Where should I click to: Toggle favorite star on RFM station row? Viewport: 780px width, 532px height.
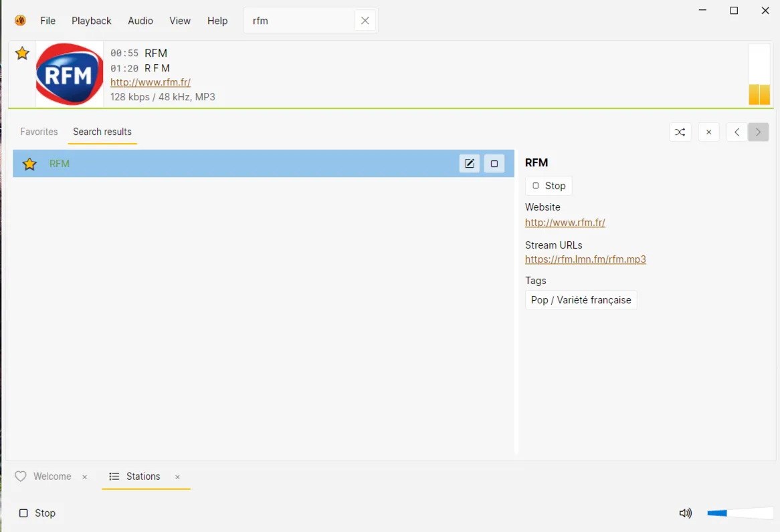[x=29, y=164]
